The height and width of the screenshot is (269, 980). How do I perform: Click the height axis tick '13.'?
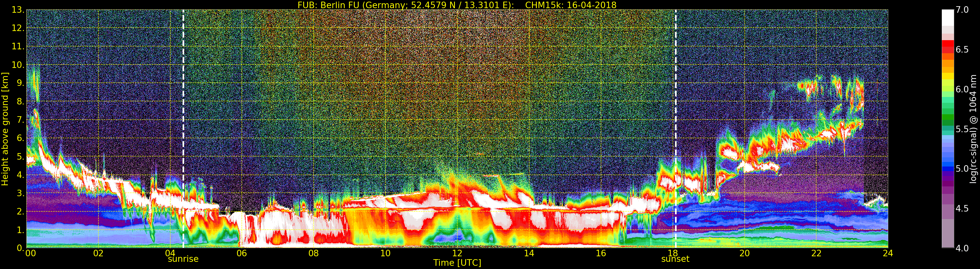pos(18,10)
